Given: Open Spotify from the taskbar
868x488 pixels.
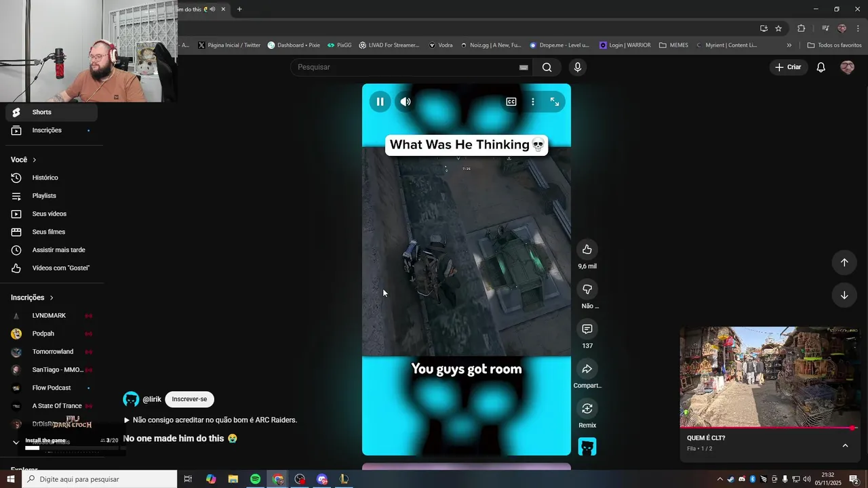Looking at the screenshot, I should coord(255,479).
